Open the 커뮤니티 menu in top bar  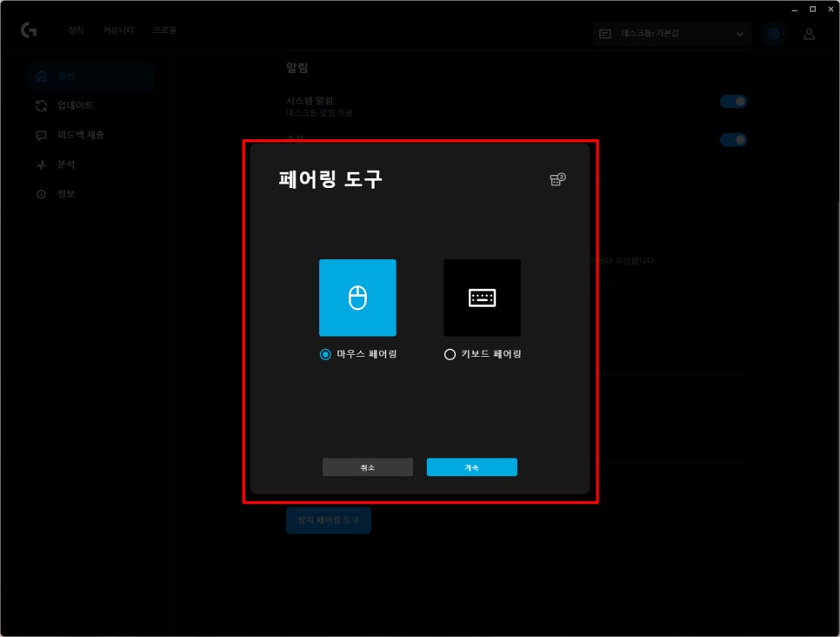pyautogui.click(x=118, y=30)
